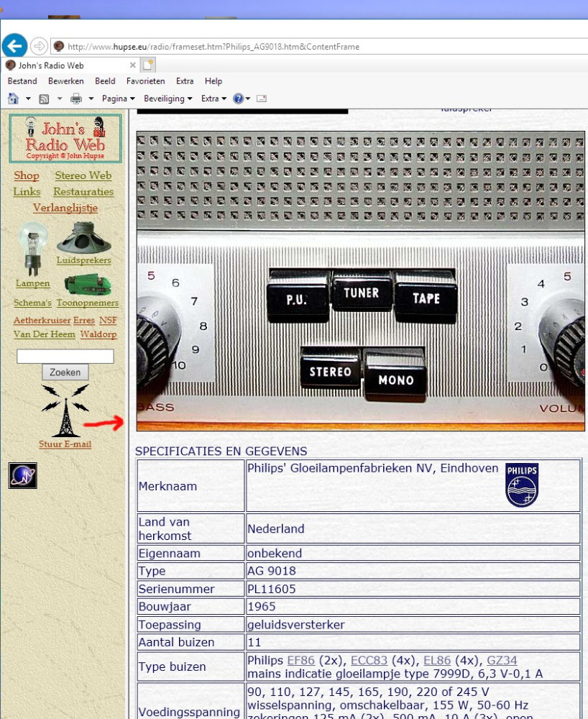Image resolution: width=588 pixels, height=719 pixels.
Task: Open the Extra dropdown in command bar
Action: pyautogui.click(x=213, y=99)
